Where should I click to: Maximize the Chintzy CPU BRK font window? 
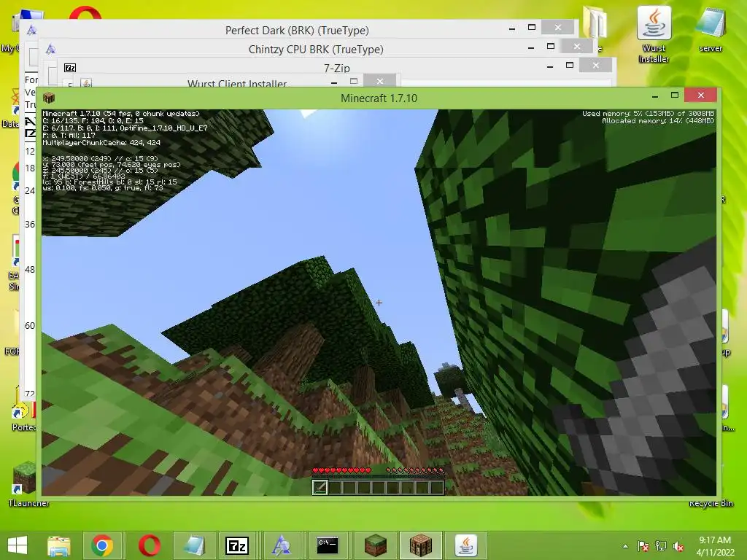tap(551, 46)
